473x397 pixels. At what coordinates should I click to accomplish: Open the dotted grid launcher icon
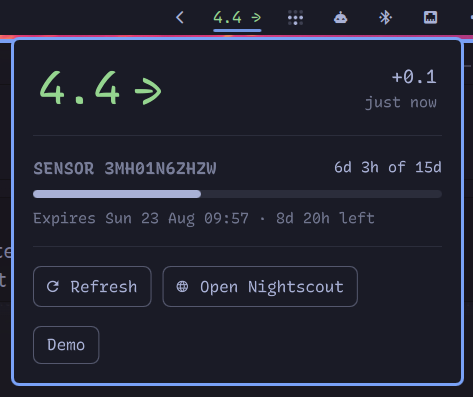tap(295, 17)
